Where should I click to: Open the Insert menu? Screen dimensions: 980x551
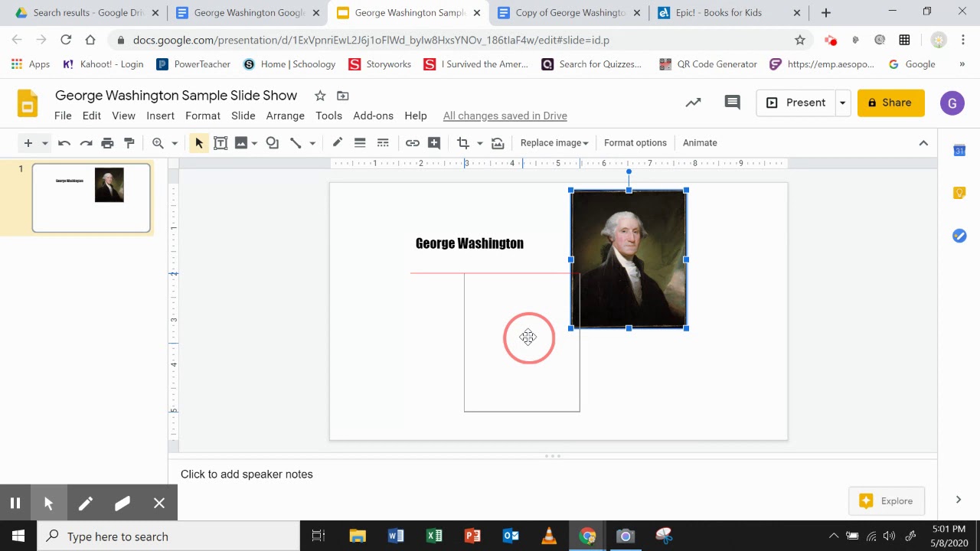pos(160,116)
